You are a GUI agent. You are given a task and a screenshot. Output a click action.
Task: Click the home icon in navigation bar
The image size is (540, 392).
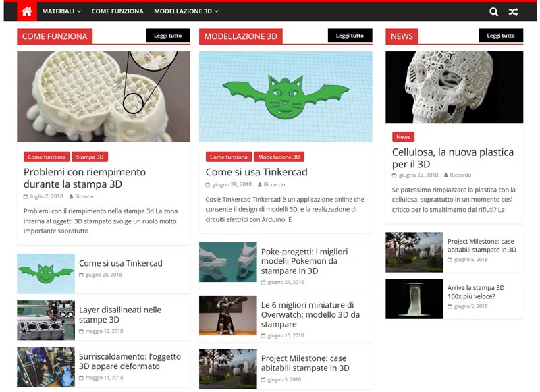(x=26, y=11)
